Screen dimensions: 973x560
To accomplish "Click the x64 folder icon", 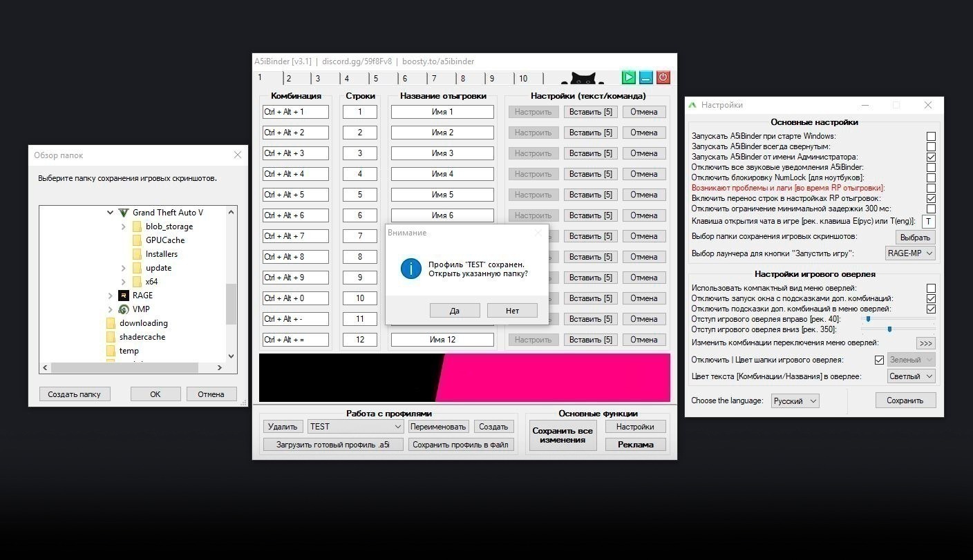I will coord(137,282).
